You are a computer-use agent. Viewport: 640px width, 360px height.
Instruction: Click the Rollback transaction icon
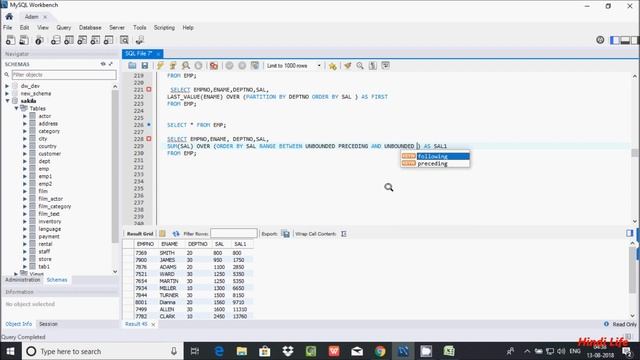coord(242,65)
